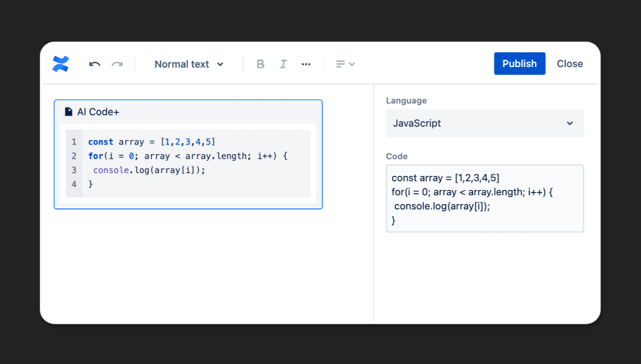The height and width of the screenshot is (364, 641).
Task: Click the Close button
Action: click(570, 63)
